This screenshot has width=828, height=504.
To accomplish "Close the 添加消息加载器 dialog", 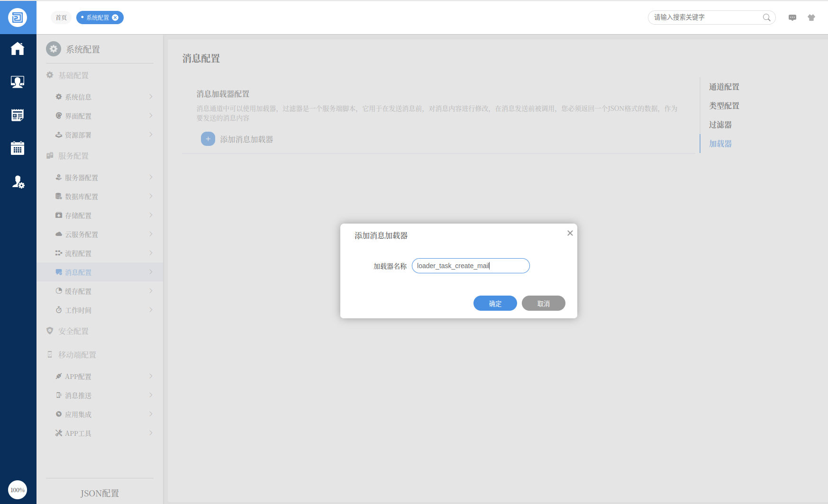I will coord(570,233).
